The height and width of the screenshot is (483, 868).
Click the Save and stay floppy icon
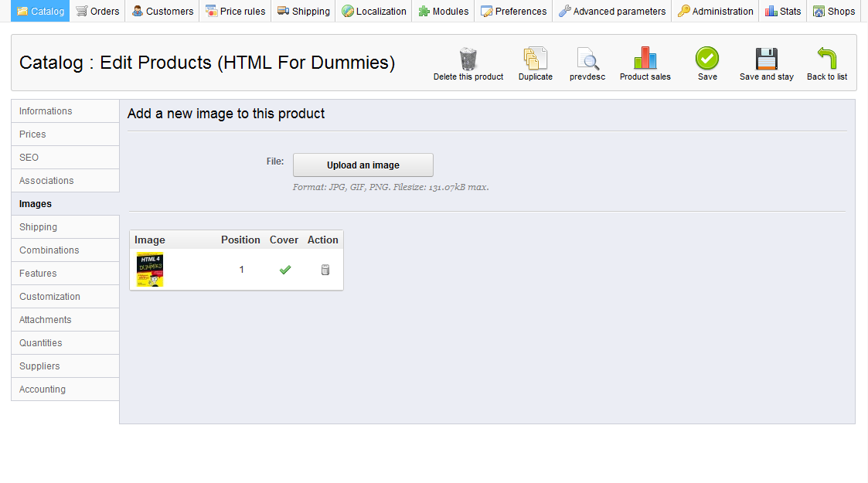point(766,60)
